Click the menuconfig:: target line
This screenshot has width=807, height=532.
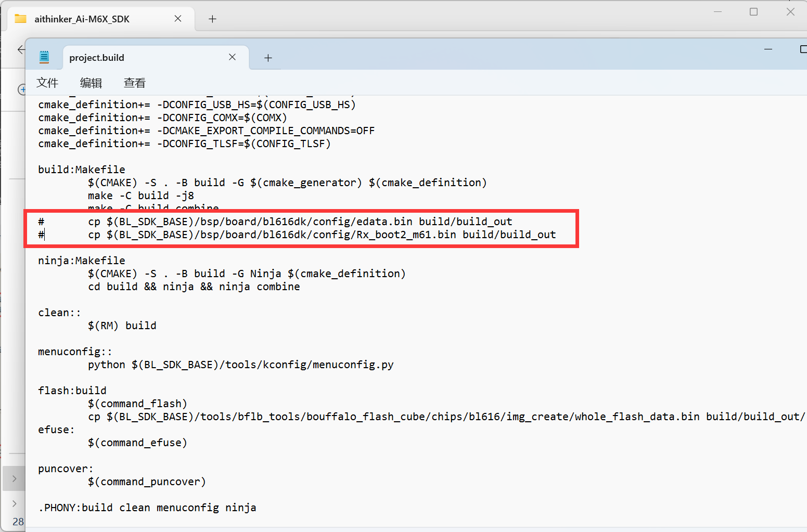[75, 352]
